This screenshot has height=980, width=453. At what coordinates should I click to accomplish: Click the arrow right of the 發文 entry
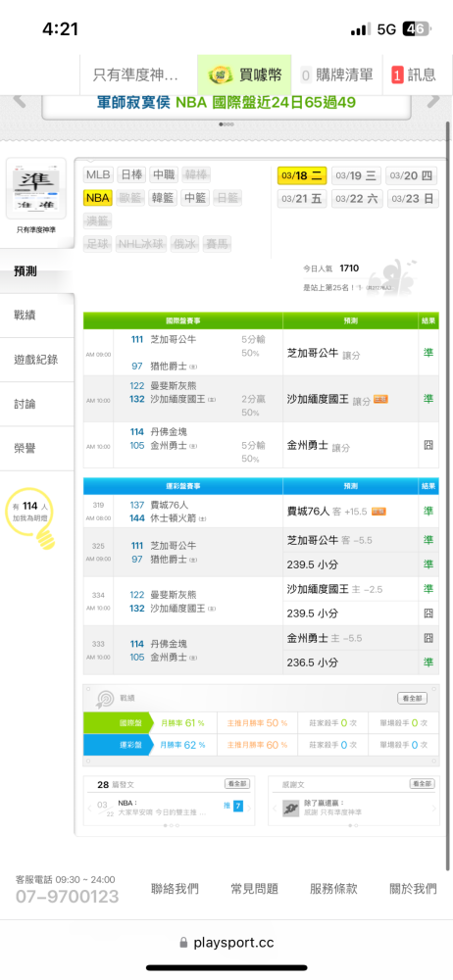[250, 808]
